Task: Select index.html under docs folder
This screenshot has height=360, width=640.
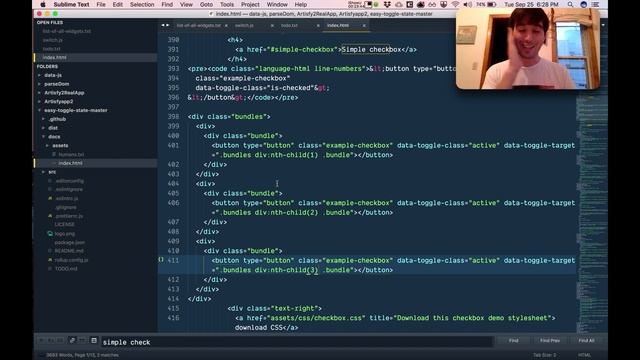Action: (70, 163)
